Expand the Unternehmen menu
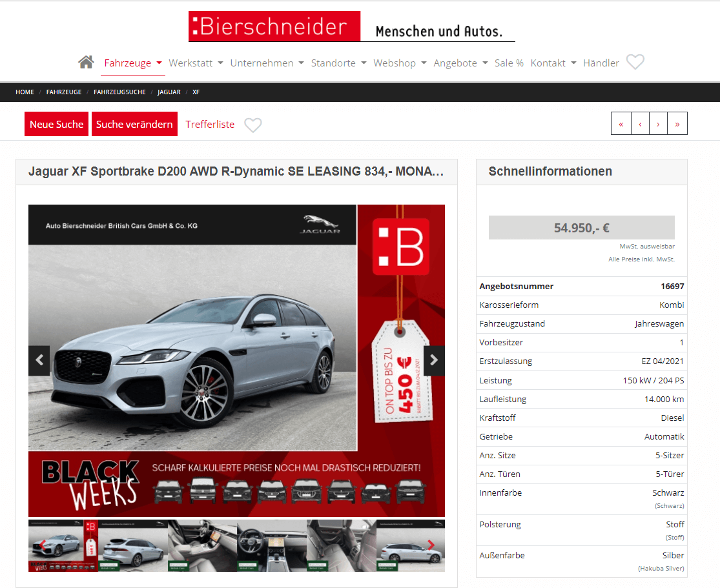 coord(267,63)
